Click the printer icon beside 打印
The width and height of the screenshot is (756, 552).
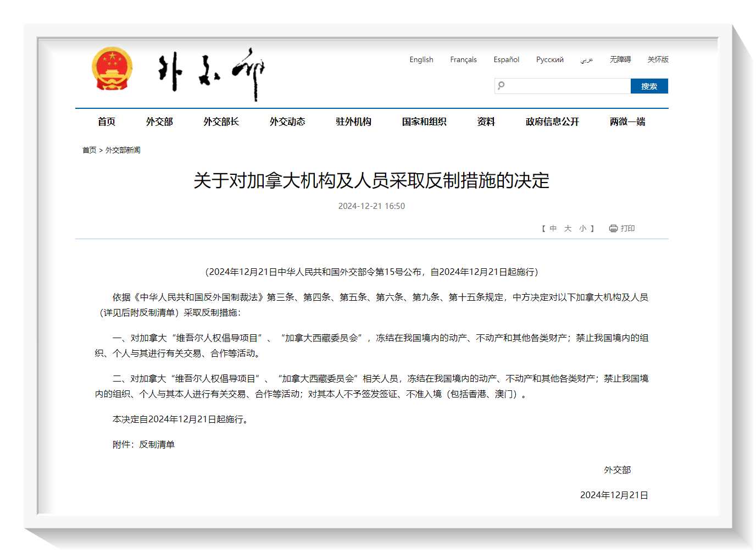coord(613,229)
